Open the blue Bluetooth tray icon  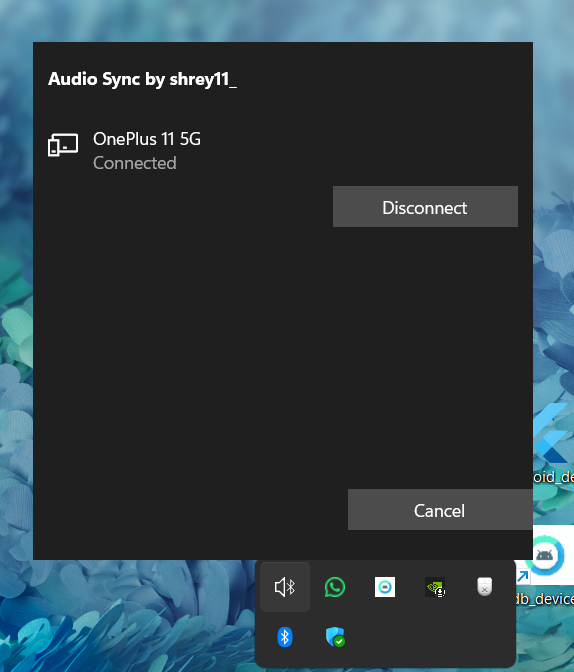285,637
